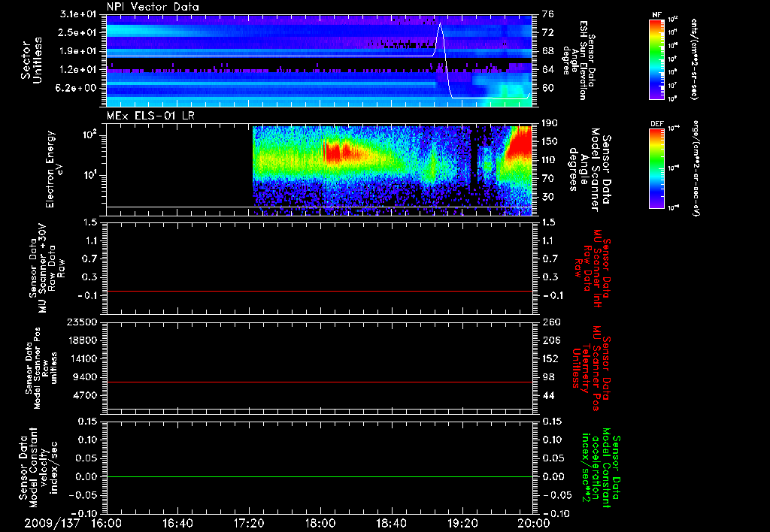Click the 260 telemetry tick label
Viewport: 770px width, 532px height.
point(550,322)
